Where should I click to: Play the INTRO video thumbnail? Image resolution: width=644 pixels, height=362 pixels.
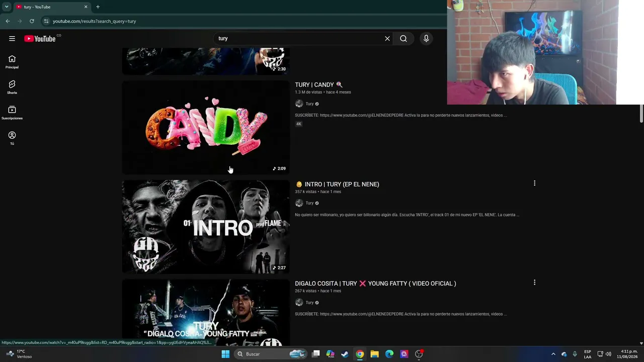(206, 227)
